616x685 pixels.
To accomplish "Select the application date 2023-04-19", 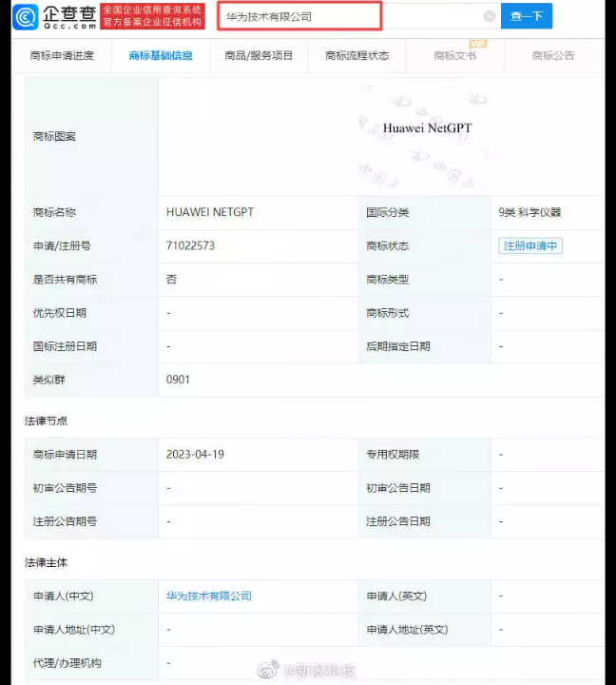I will pyautogui.click(x=195, y=455).
